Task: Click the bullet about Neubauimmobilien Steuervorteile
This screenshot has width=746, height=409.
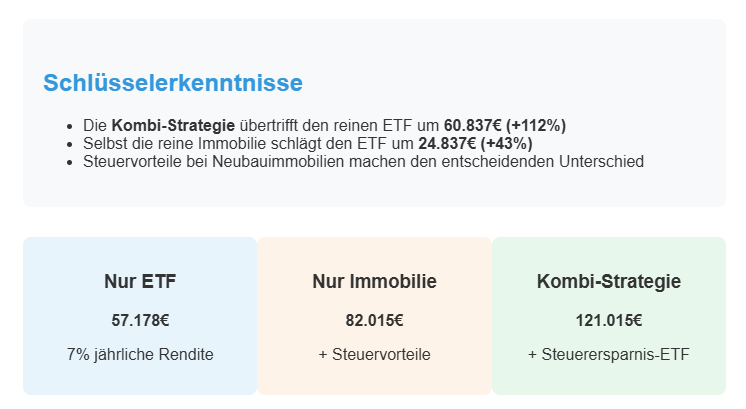Action: tap(363, 162)
